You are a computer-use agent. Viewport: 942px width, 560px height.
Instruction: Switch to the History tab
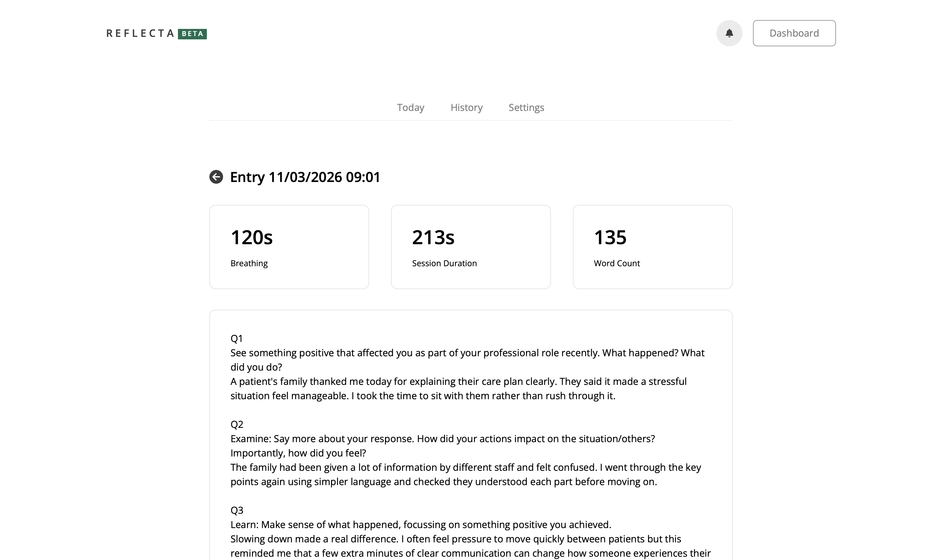click(466, 108)
